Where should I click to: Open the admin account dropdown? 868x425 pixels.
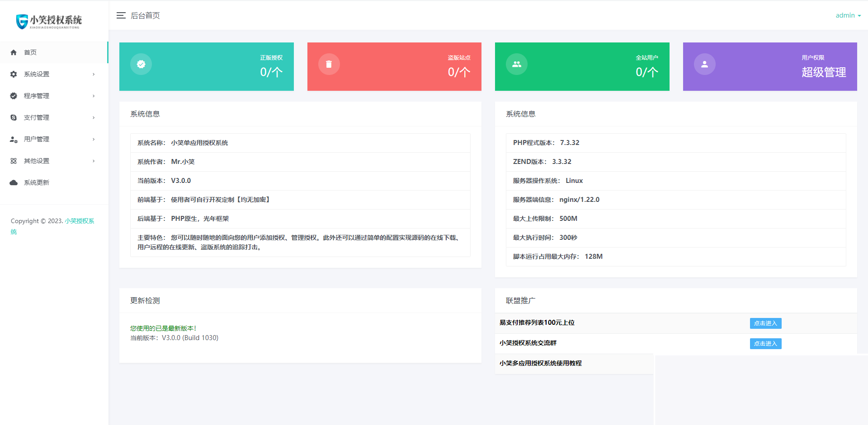pos(848,15)
